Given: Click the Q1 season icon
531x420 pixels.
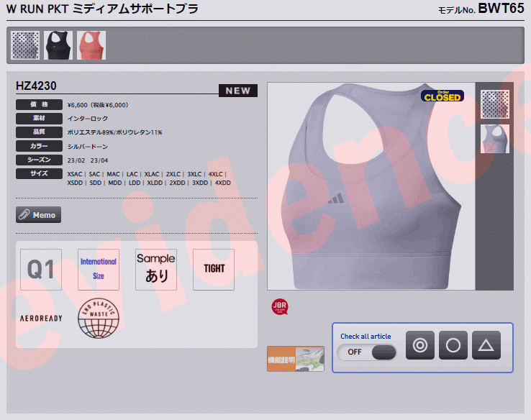Looking at the screenshot, I should (x=41, y=270).
